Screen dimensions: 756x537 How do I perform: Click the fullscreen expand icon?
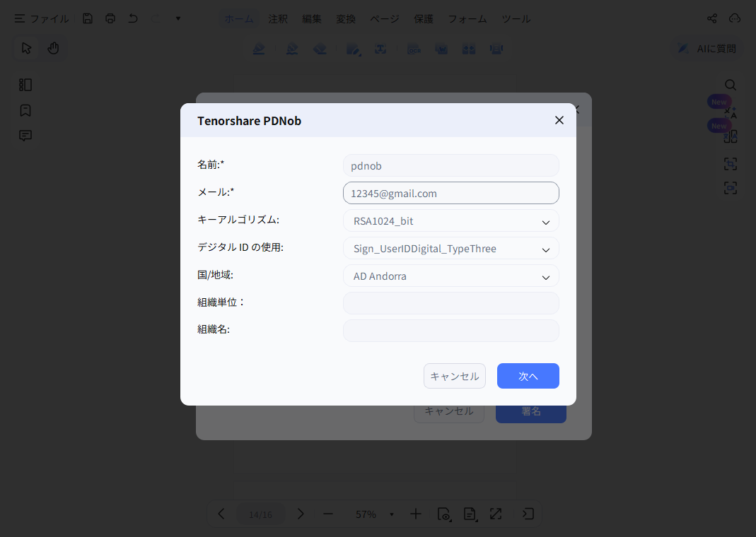[496, 514]
